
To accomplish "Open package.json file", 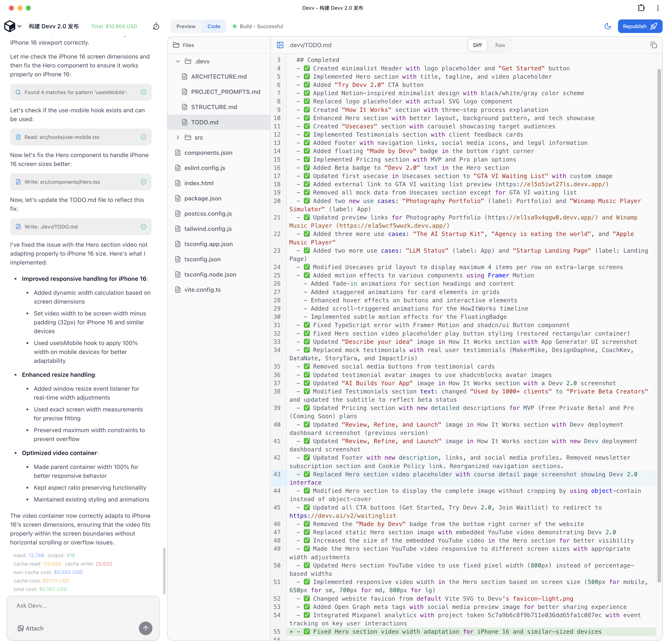I will click(219, 198).
